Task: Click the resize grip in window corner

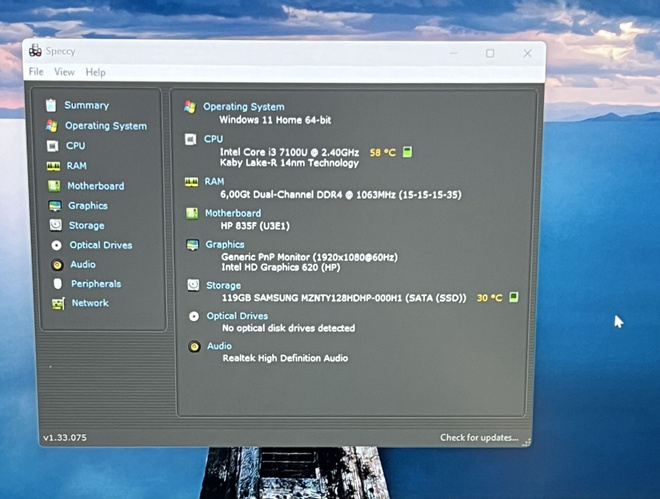Action: tap(526, 441)
